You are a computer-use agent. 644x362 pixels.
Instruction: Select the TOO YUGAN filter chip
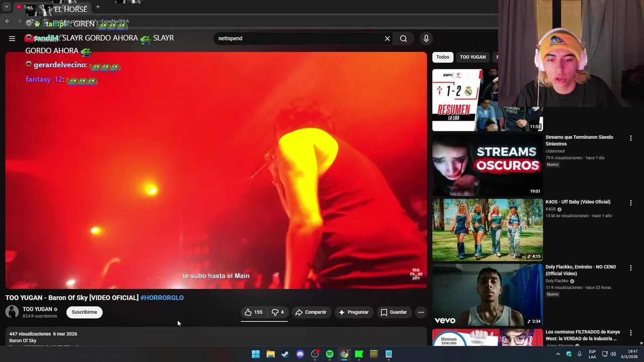click(x=472, y=57)
